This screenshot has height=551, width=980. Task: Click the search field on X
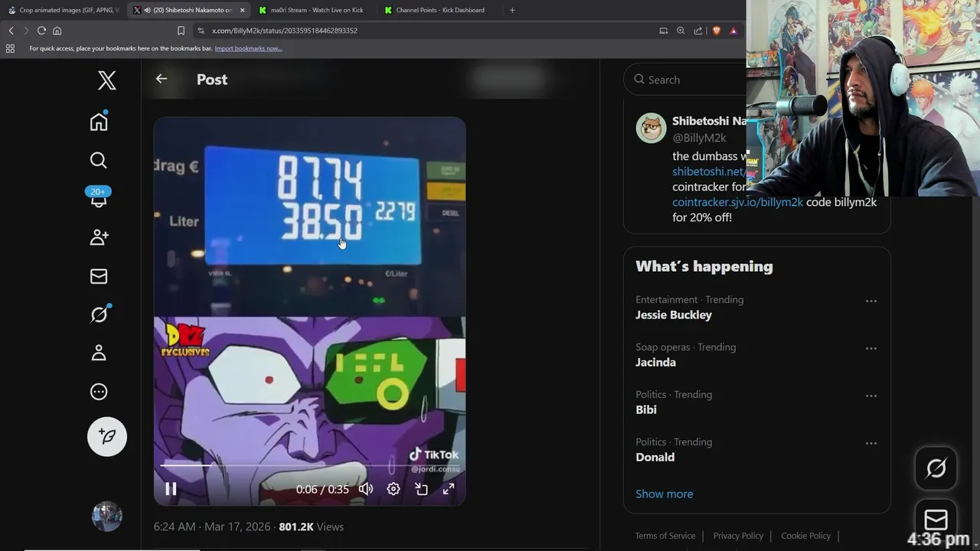pyautogui.click(x=685, y=80)
